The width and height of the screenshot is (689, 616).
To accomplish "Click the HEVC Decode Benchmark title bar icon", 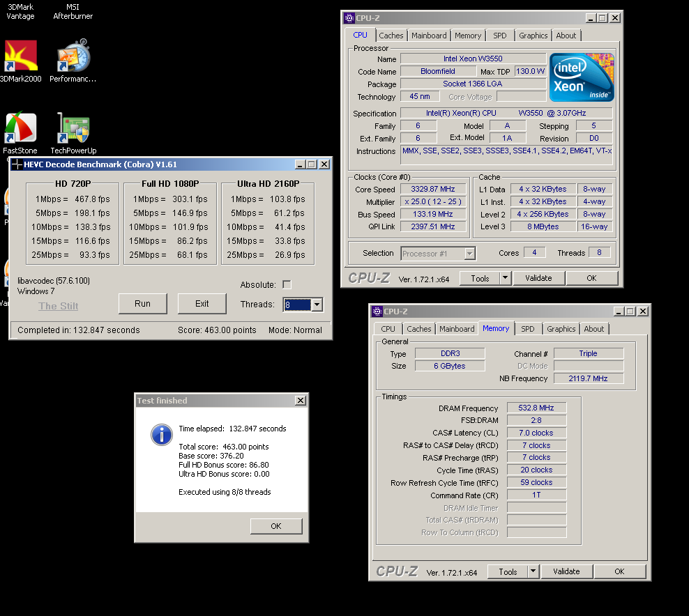I will (x=17, y=164).
